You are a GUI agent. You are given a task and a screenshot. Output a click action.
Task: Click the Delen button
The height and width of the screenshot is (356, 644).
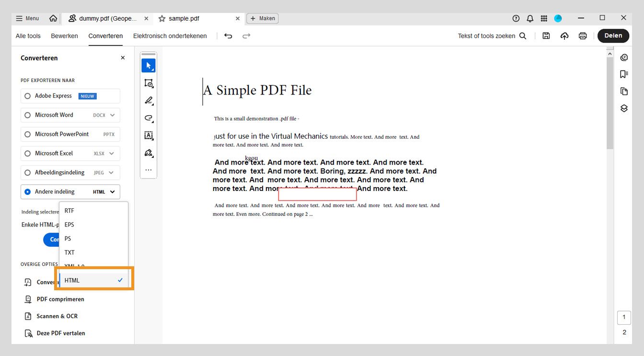(613, 36)
